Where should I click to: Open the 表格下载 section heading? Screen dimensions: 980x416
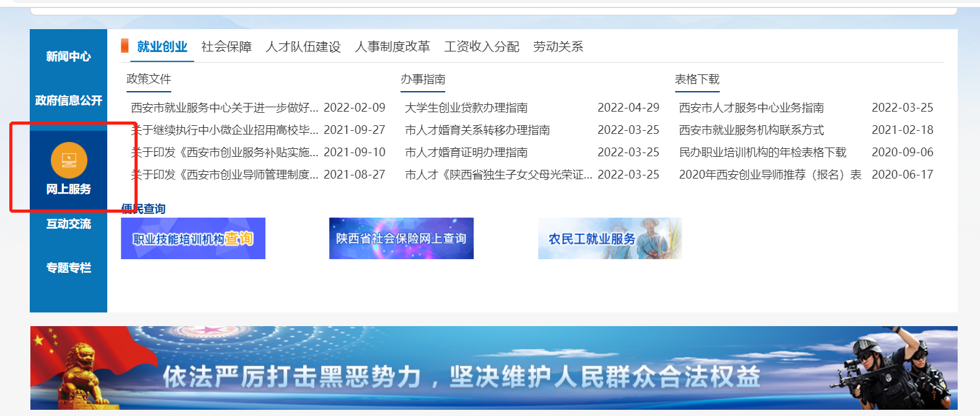[x=697, y=79]
